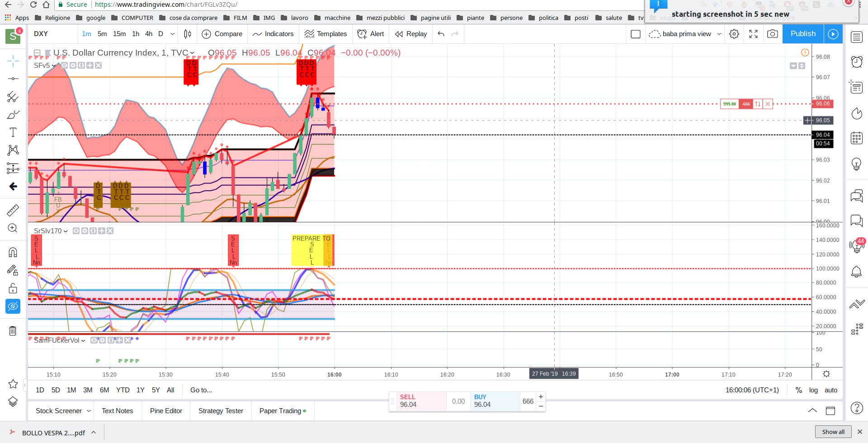
Task: Create a new Alert
Action: (x=370, y=34)
